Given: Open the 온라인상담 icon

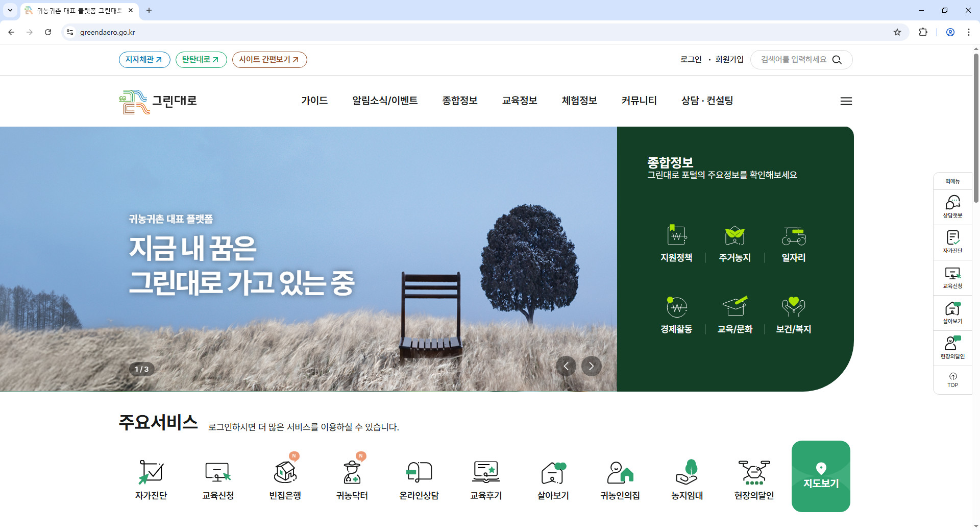Looking at the screenshot, I should 419,472.
